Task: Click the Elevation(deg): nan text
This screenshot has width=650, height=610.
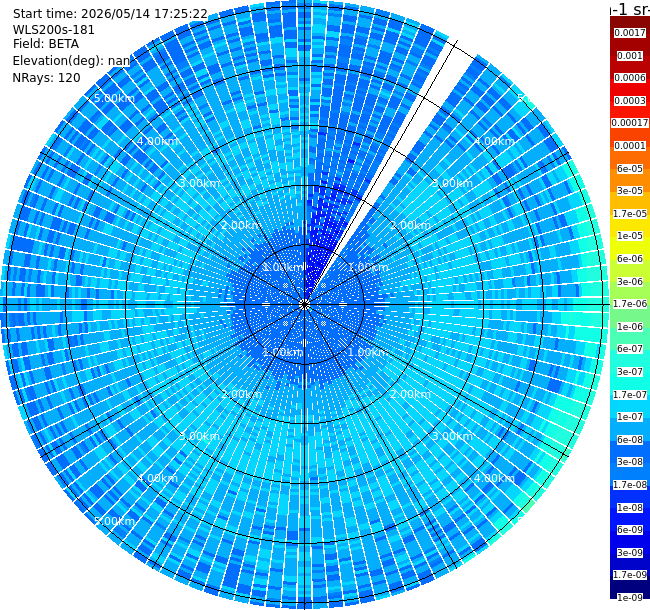Action: (x=71, y=61)
